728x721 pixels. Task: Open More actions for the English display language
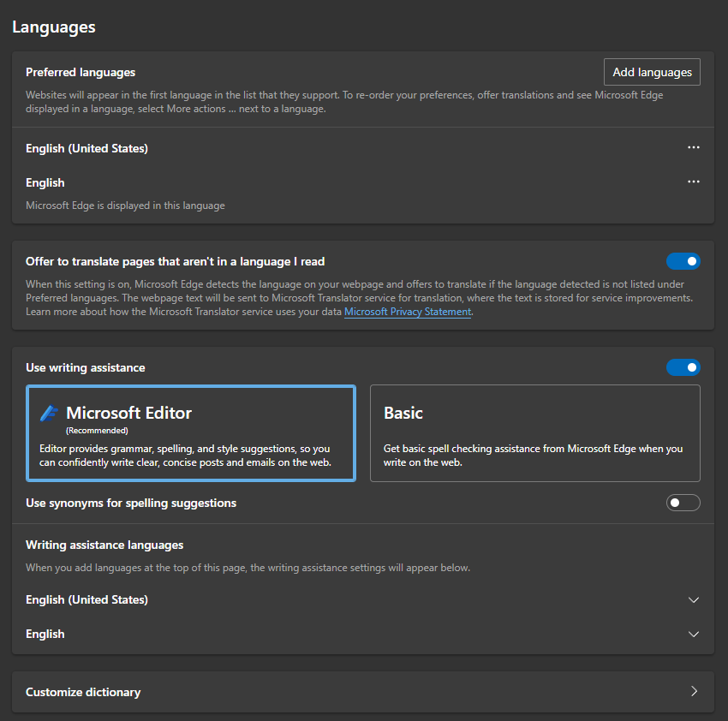tap(693, 182)
